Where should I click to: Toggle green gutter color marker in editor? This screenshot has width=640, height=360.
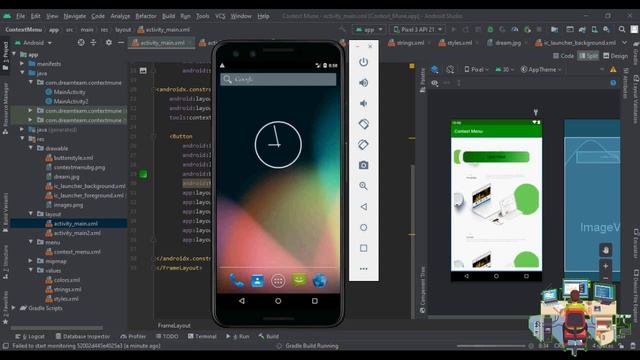pyautogui.click(x=143, y=174)
